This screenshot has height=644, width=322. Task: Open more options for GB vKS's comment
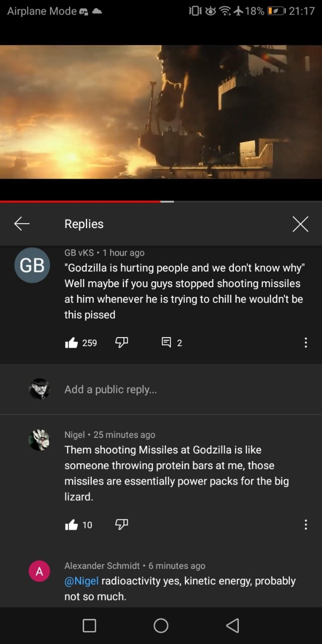tap(305, 342)
